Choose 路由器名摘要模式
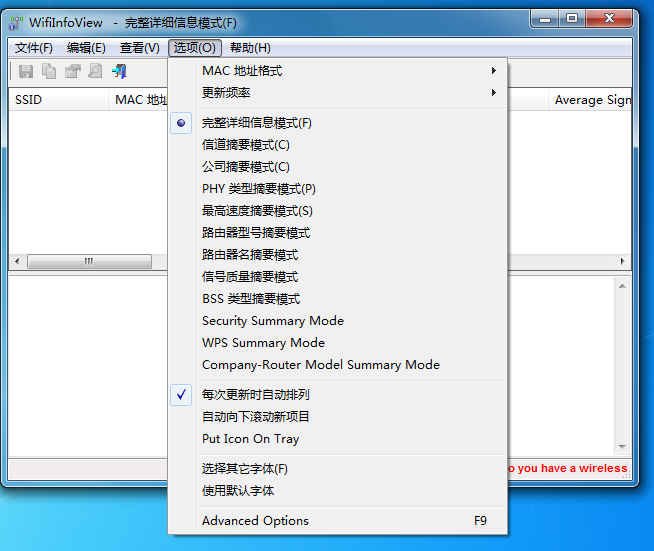 tap(338, 255)
